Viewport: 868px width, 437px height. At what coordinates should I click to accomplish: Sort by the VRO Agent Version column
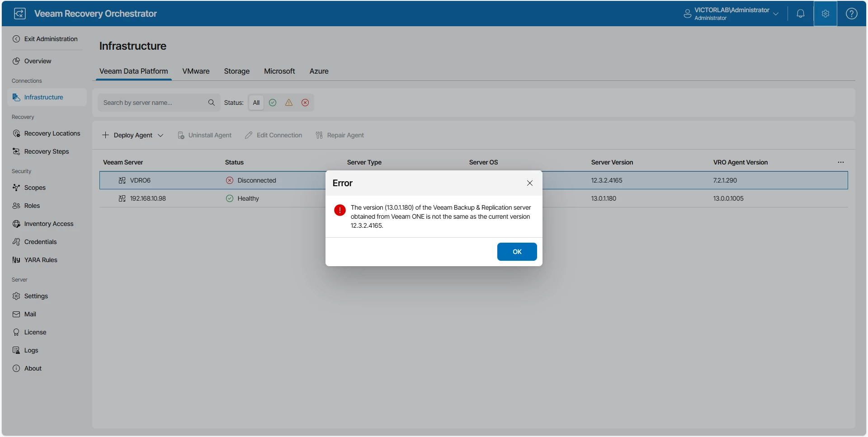pos(741,162)
